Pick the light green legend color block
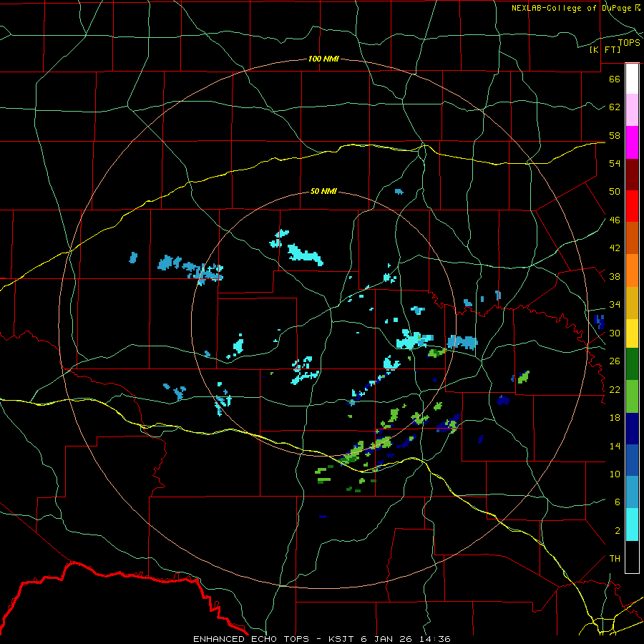 [632, 396]
